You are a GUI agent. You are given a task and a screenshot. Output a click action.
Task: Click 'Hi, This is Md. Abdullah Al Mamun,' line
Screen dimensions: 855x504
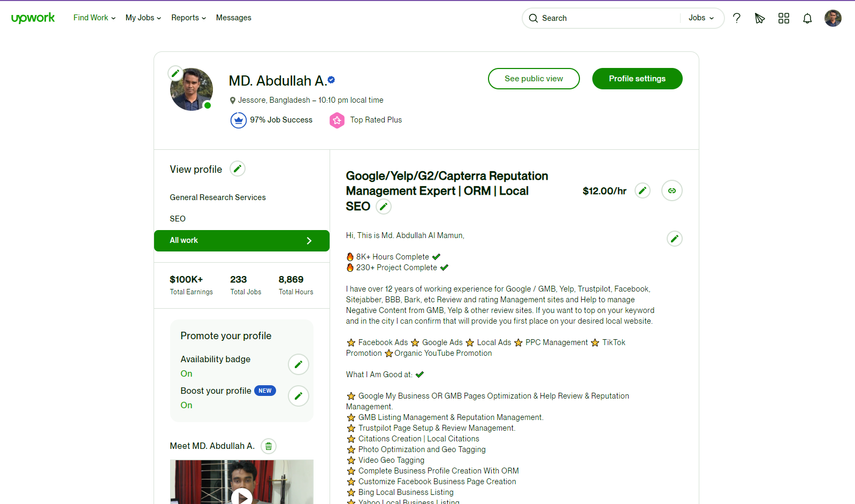(x=405, y=235)
